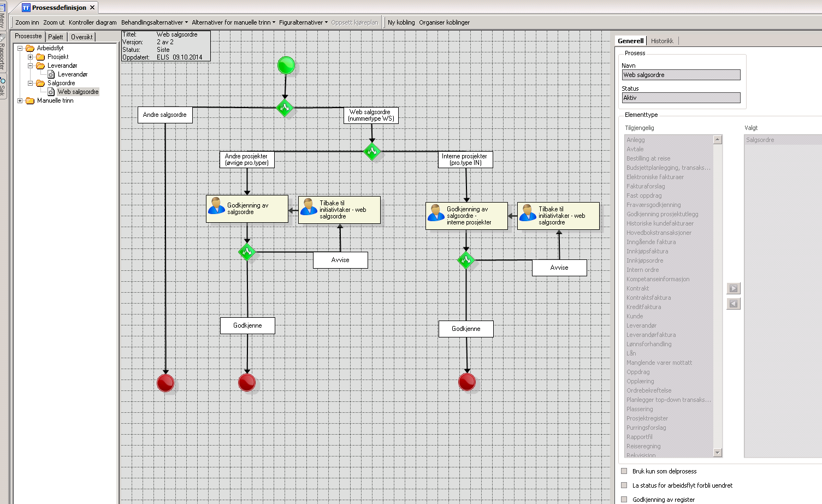The width and height of the screenshot is (822, 504).
Task: Click user icon in right Tilbake til initiativtaker step
Action: (528, 213)
